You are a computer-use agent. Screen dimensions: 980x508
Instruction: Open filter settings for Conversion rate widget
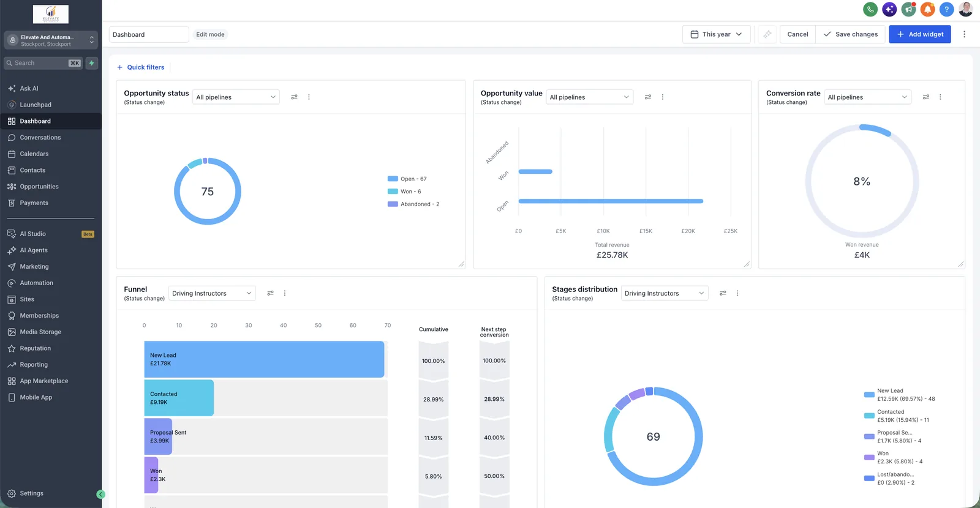click(x=926, y=97)
